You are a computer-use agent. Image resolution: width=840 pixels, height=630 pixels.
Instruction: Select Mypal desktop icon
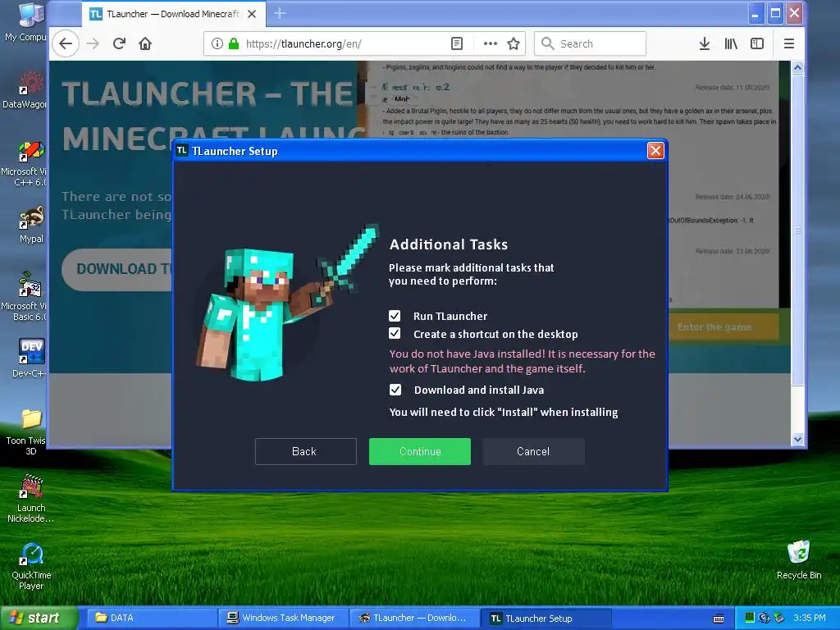point(31,225)
